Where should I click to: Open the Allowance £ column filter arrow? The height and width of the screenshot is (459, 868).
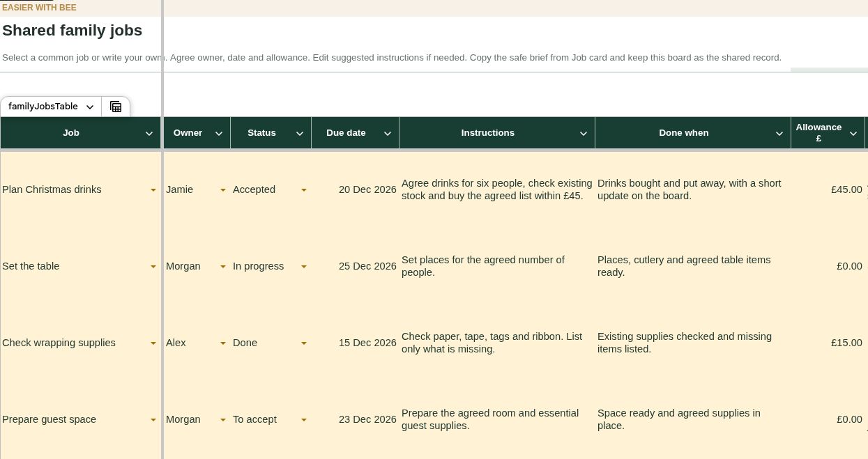coord(853,134)
